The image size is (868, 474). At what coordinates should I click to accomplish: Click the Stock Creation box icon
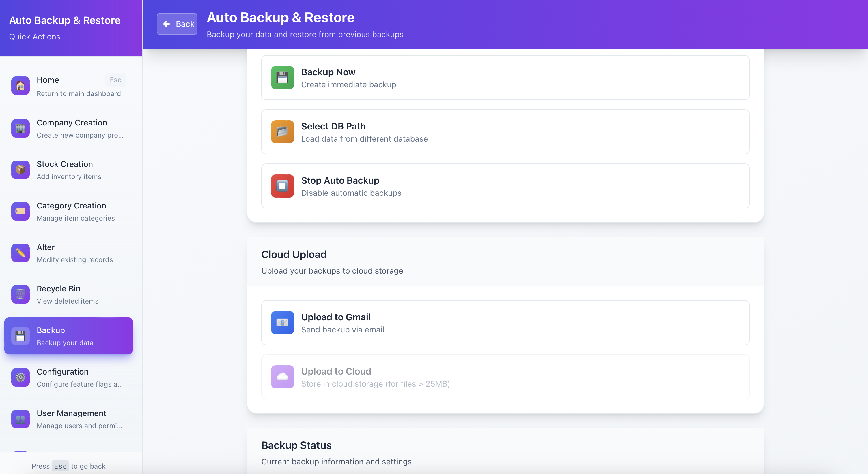click(20, 170)
